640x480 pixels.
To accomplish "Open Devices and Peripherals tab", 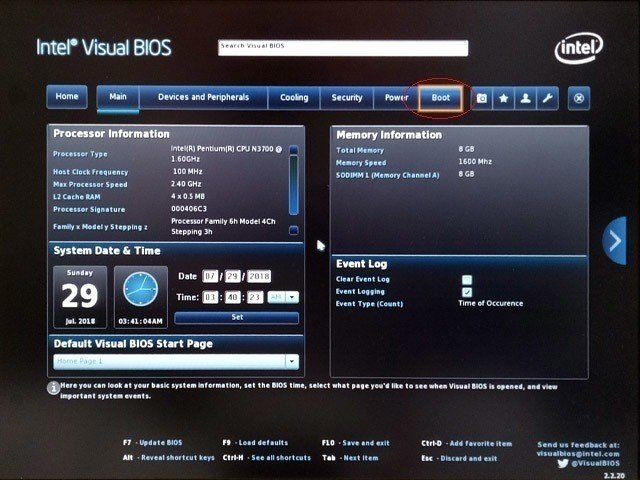I will pos(203,98).
